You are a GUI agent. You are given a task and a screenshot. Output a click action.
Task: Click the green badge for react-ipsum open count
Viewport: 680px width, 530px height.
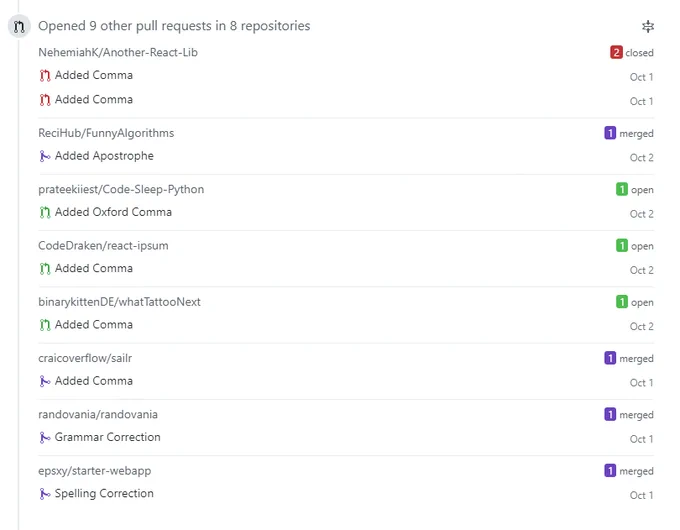tap(621, 245)
